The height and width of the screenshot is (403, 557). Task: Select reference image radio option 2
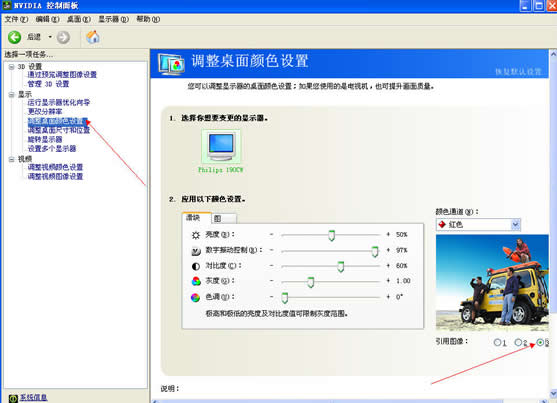pyautogui.click(x=518, y=342)
